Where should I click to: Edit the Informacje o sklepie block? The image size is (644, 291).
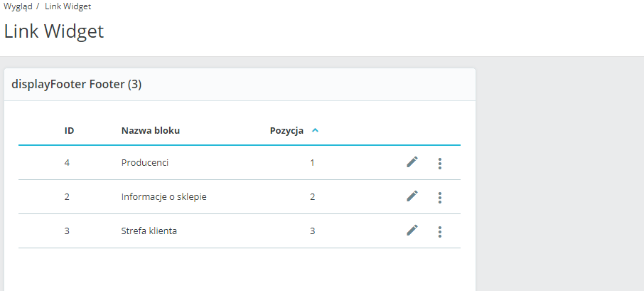412,196
